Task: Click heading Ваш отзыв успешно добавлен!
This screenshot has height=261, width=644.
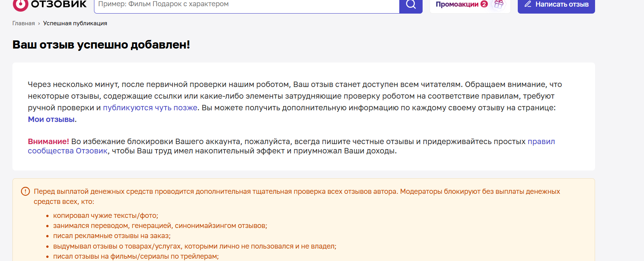Action: pyautogui.click(x=101, y=45)
